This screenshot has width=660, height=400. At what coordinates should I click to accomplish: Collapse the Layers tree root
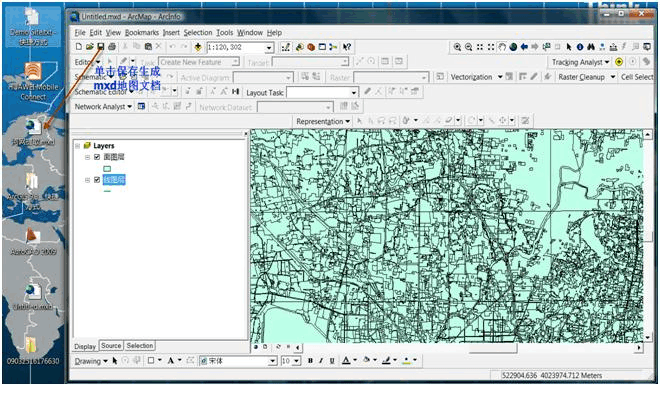pyautogui.click(x=77, y=146)
